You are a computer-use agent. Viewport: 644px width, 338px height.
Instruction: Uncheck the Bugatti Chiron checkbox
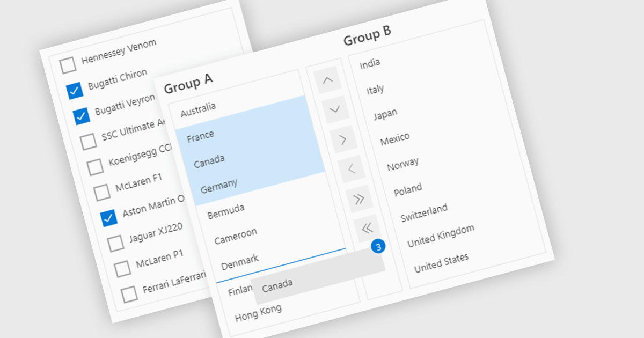pyautogui.click(x=75, y=91)
